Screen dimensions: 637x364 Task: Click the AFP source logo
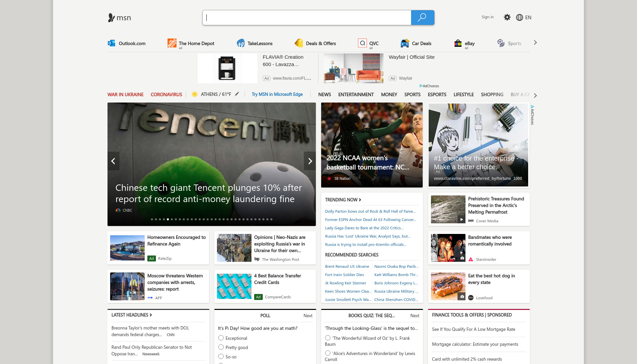pos(150,298)
